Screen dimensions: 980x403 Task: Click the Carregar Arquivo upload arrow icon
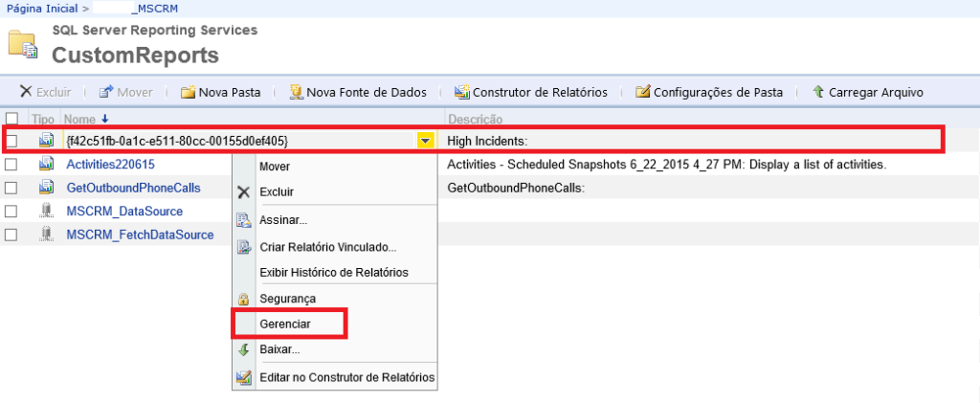click(818, 93)
